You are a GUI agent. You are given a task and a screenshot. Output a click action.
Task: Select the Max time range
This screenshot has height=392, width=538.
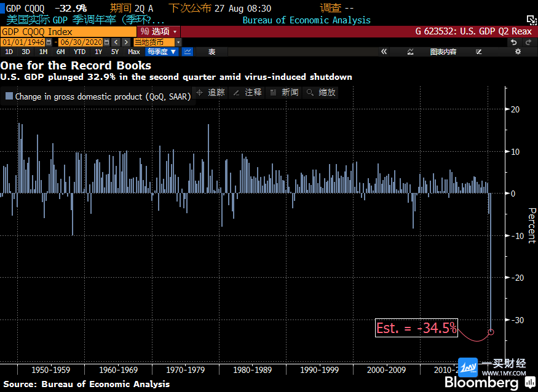[134, 52]
